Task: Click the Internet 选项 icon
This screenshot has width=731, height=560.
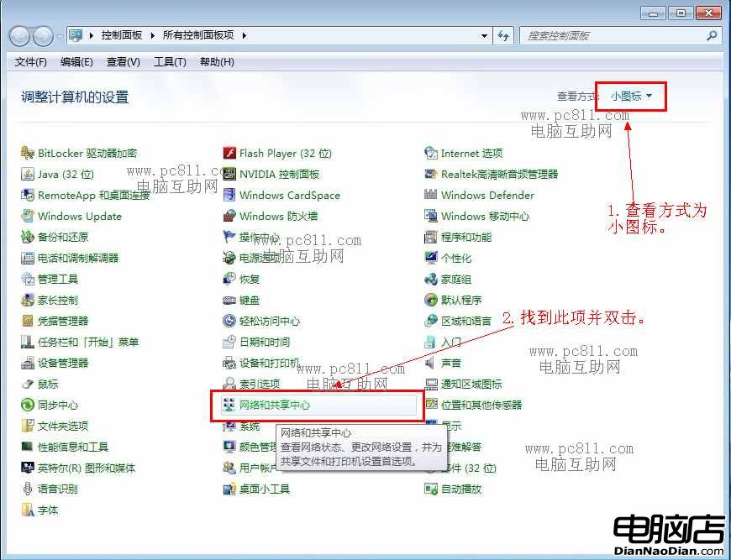Action: click(x=431, y=153)
